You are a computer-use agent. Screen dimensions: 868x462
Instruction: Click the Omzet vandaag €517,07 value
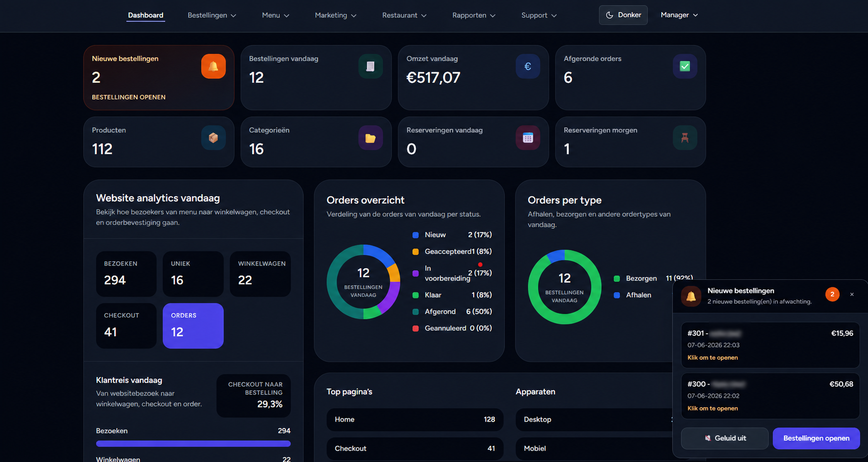(433, 77)
